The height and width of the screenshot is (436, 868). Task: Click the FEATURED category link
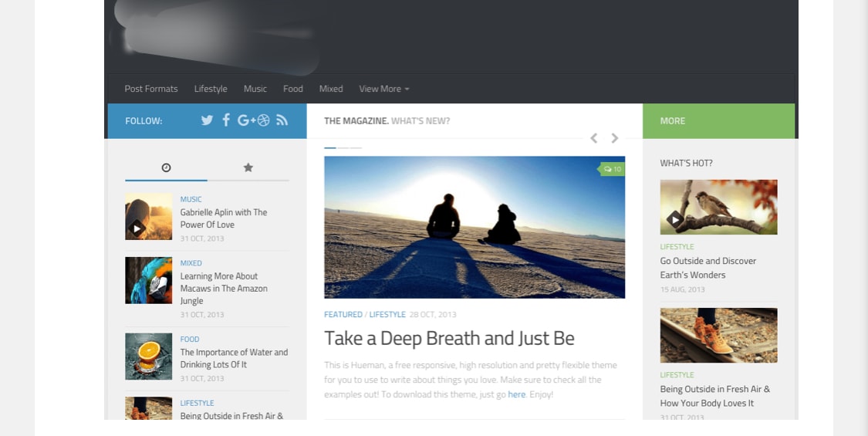tap(343, 314)
